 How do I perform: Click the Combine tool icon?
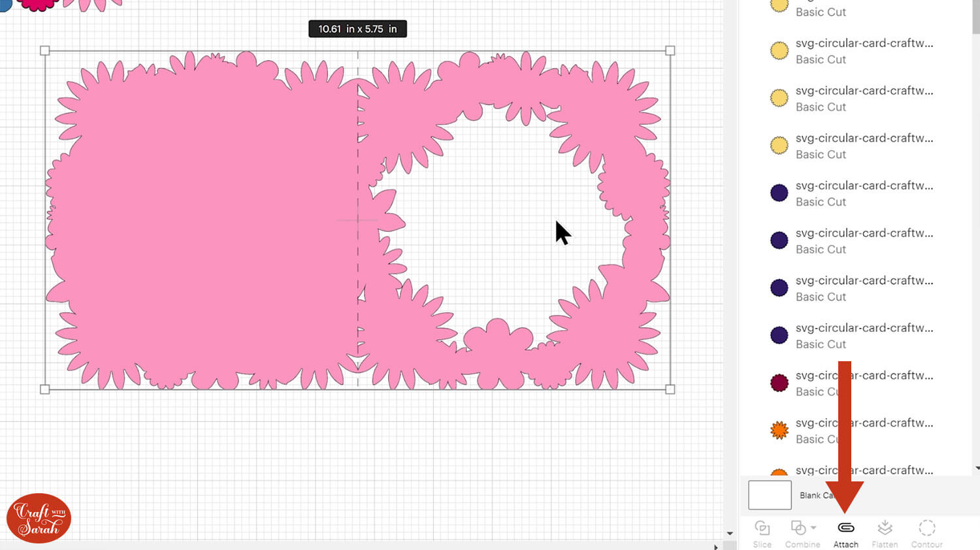coord(798,528)
